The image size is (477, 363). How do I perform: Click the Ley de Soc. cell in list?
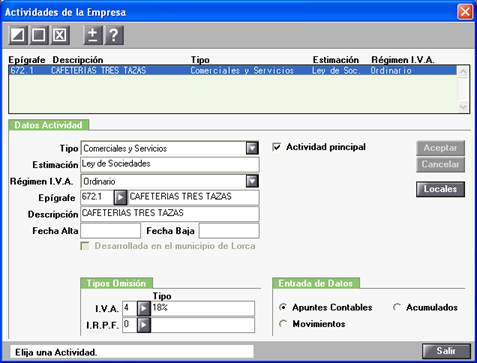tap(336, 70)
